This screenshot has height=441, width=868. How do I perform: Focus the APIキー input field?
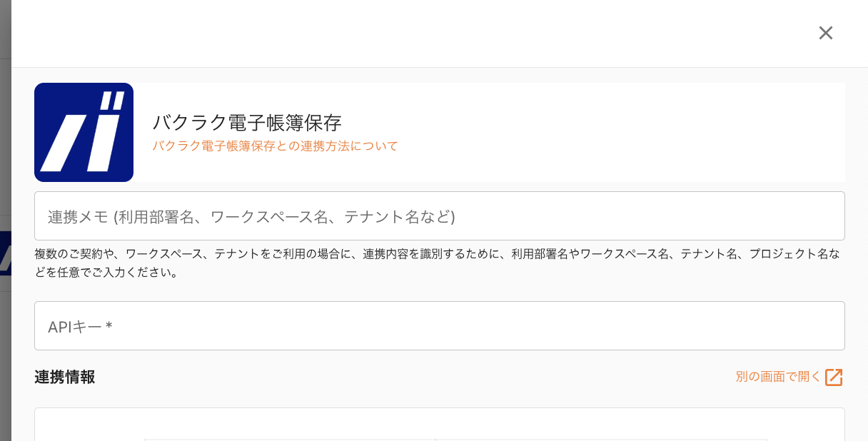(440, 325)
